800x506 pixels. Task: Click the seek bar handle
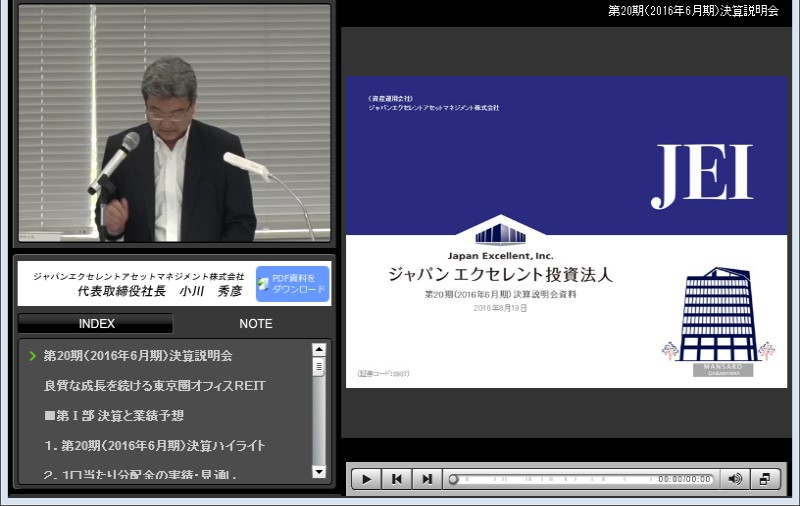453,479
